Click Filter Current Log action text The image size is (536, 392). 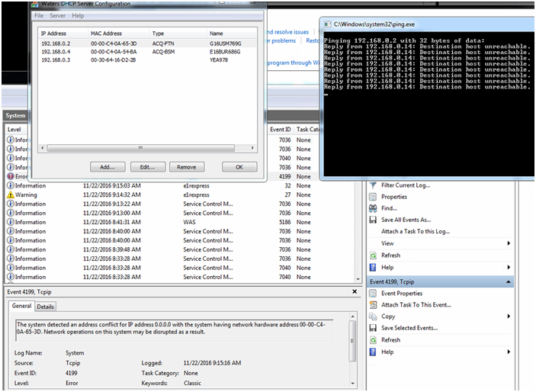pyautogui.click(x=406, y=185)
